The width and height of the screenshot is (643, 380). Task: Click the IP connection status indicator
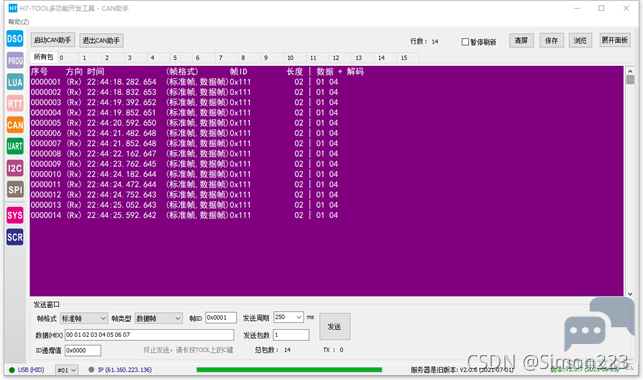pyautogui.click(x=120, y=370)
